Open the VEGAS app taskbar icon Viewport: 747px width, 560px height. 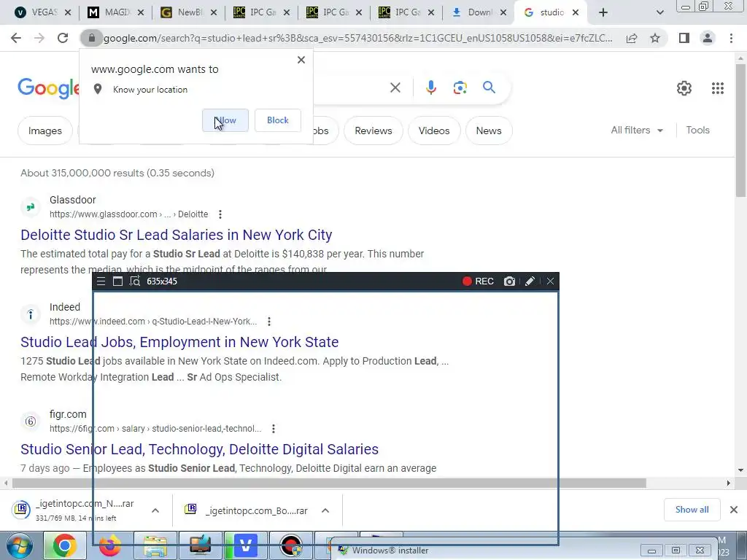coord(246,545)
